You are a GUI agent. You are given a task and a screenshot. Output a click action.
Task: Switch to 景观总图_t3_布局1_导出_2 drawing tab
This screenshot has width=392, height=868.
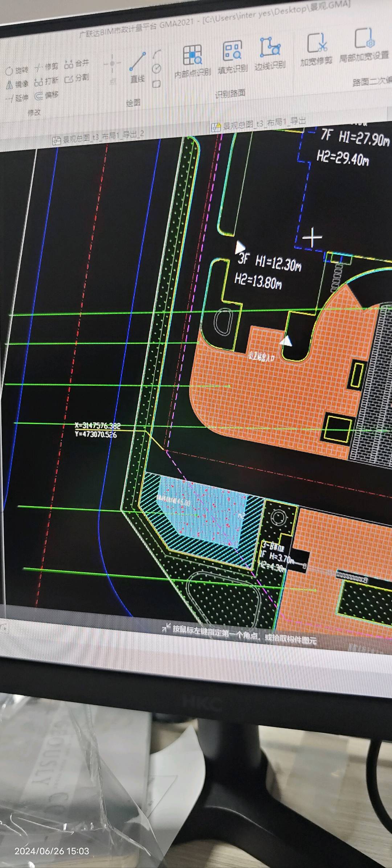[98, 137]
